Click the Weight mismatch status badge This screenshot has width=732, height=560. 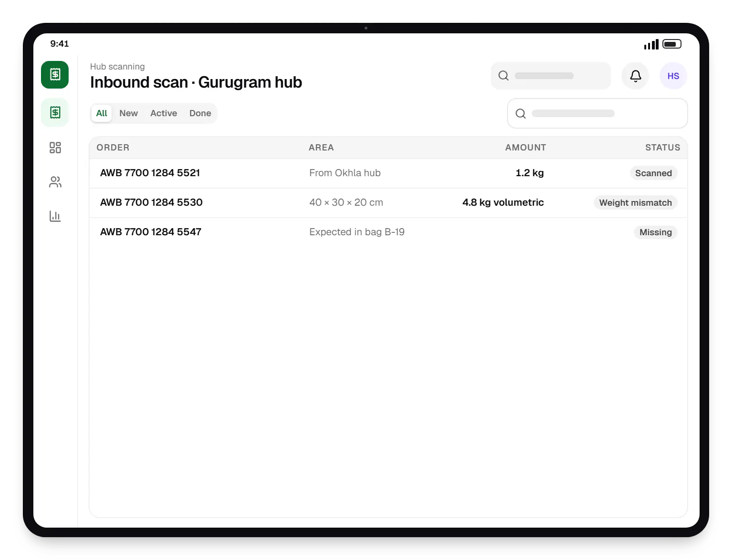pyautogui.click(x=635, y=203)
